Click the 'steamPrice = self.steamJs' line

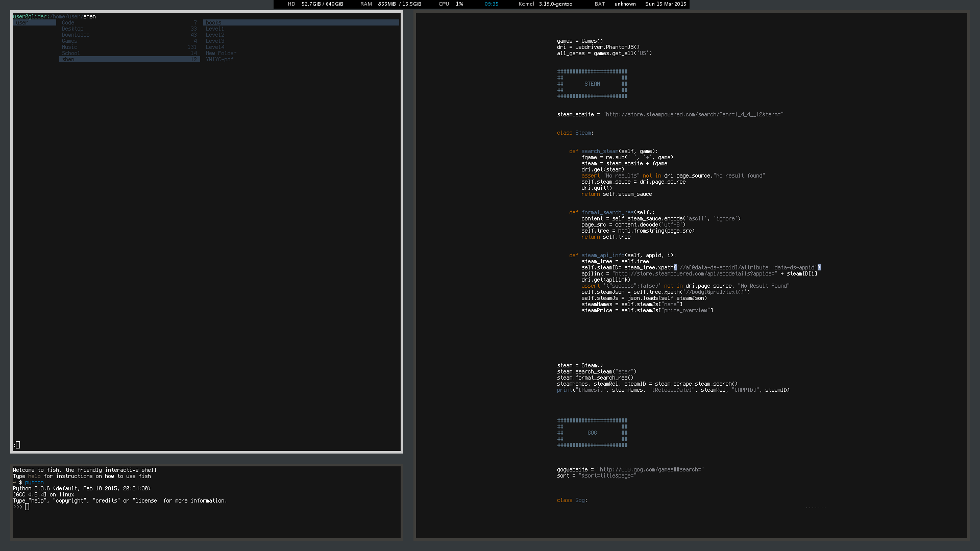coord(647,310)
